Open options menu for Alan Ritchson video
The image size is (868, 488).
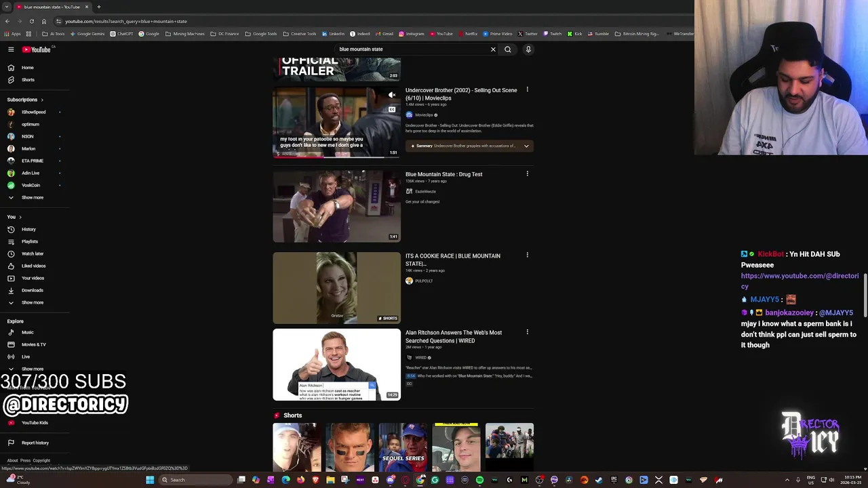527,332
